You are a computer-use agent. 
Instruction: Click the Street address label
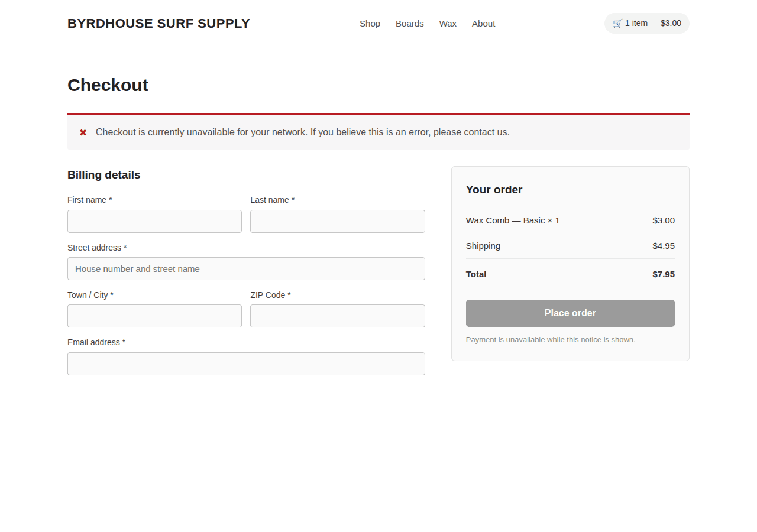97,248
